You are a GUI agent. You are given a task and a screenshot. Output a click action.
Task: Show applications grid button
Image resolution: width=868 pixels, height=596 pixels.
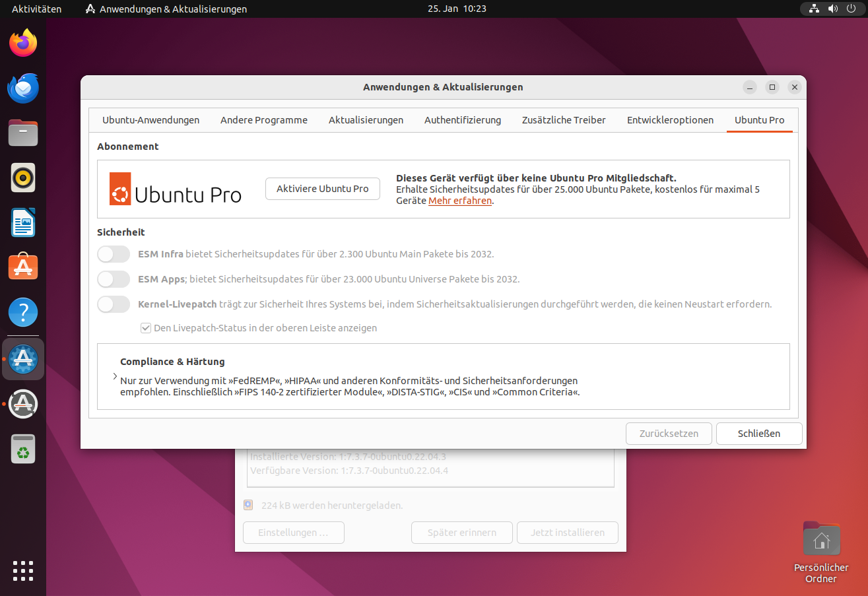tap(23, 572)
